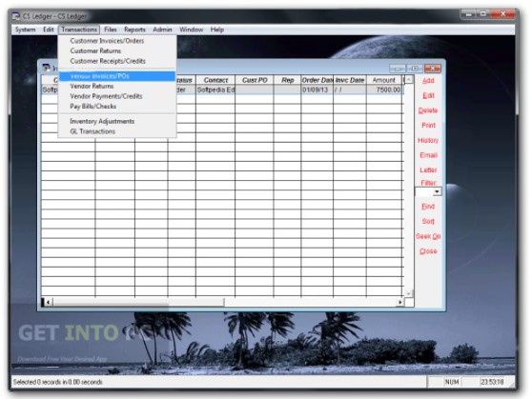Click the CS Ledger application title icon

(x=16, y=16)
